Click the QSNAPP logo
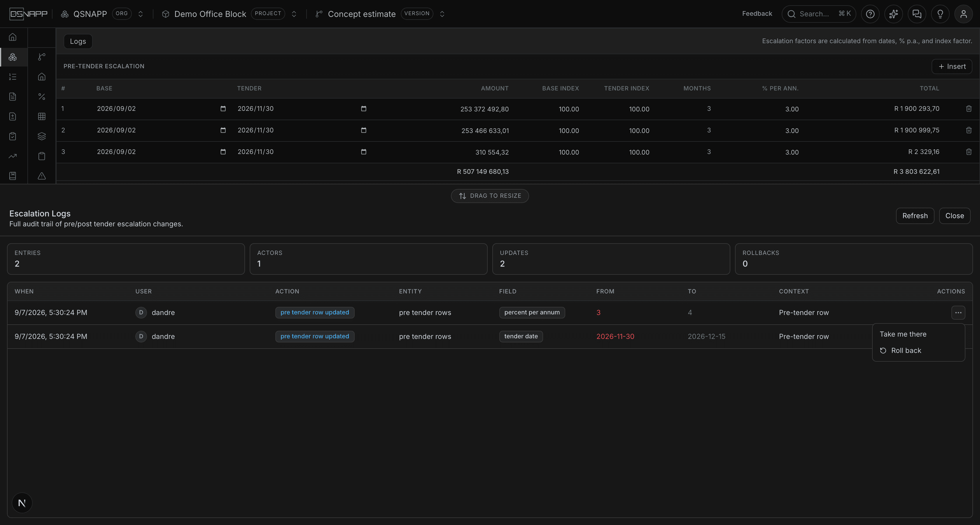This screenshot has height=525, width=980. (29, 14)
